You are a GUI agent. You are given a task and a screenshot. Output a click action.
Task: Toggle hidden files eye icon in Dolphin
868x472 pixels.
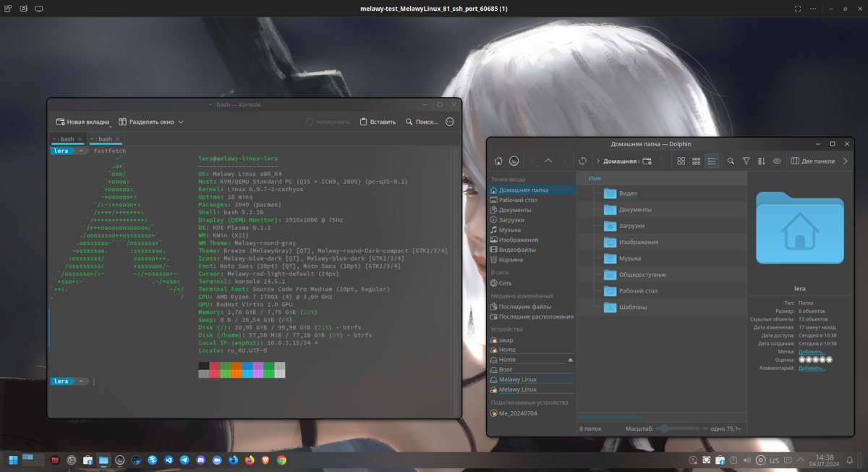click(777, 161)
